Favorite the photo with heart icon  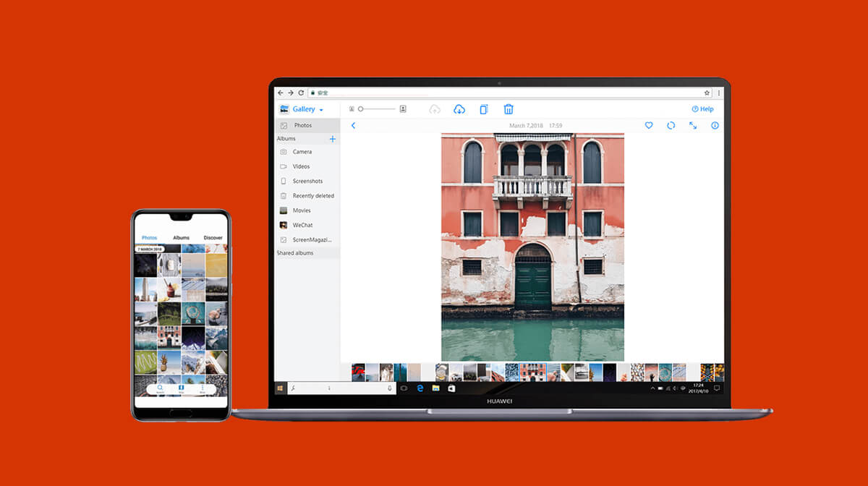(649, 126)
